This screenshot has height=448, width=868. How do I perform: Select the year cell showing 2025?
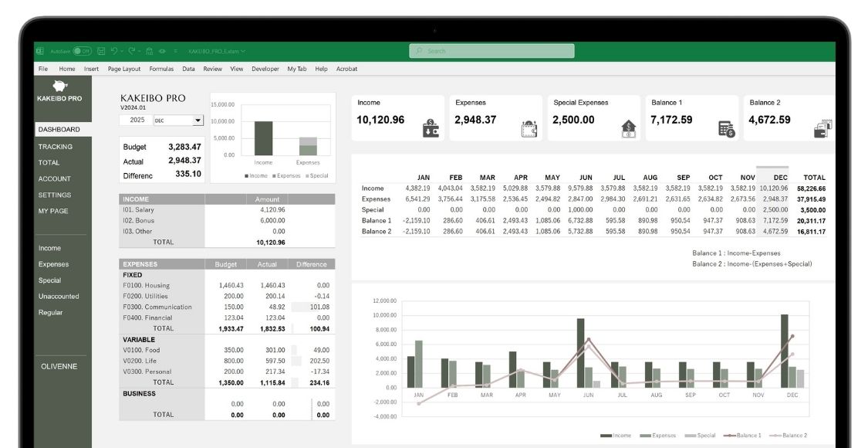(137, 120)
